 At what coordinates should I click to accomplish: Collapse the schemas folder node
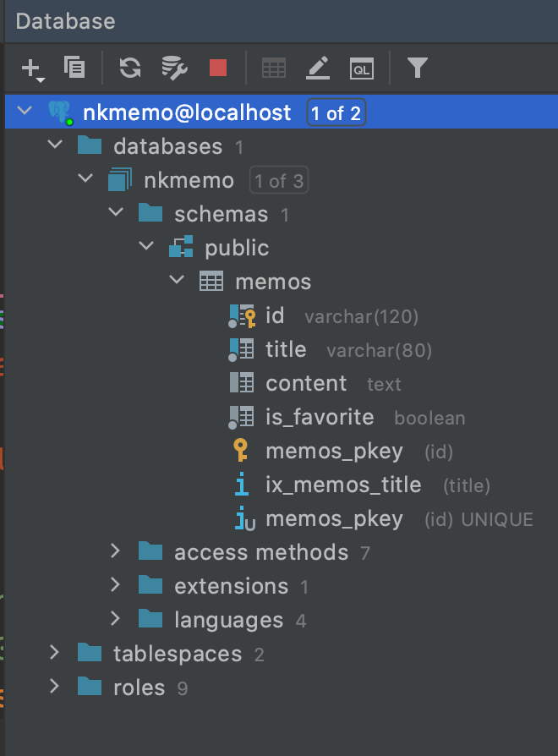pyautogui.click(x=116, y=211)
